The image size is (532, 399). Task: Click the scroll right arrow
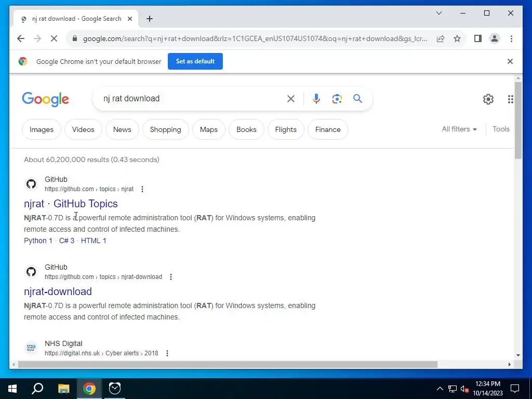[x=509, y=364]
